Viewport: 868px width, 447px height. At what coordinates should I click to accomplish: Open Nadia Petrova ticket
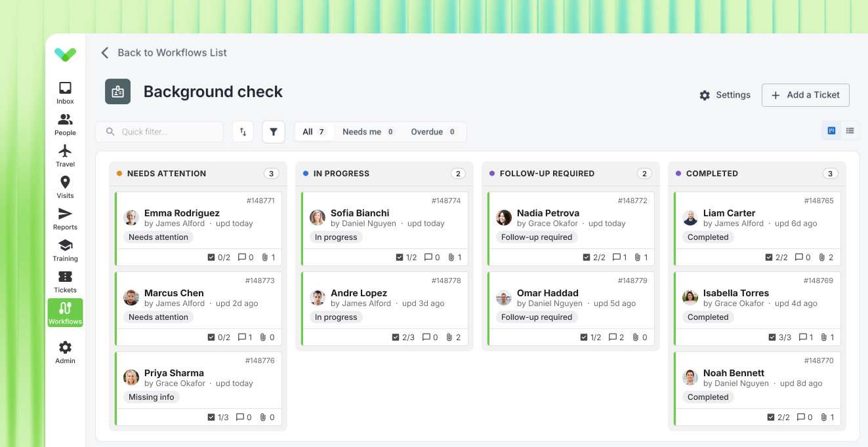click(571, 229)
